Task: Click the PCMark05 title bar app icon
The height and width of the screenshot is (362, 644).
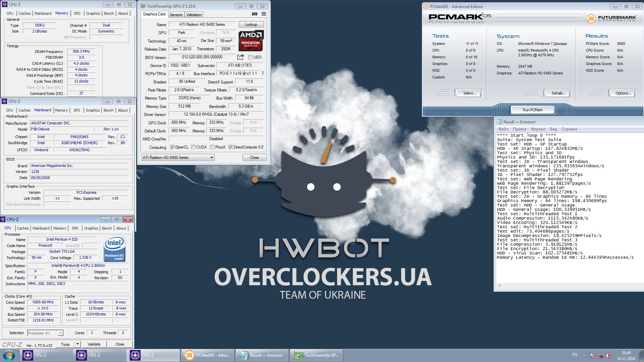Action: coord(426,6)
